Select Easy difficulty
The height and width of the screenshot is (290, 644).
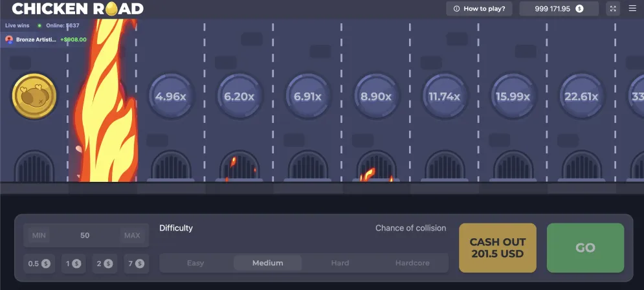click(195, 263)
